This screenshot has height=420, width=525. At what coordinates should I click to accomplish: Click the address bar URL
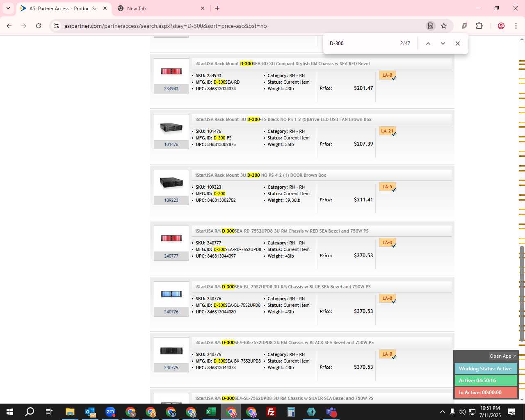pyautogui.click(x=165, y=26)
